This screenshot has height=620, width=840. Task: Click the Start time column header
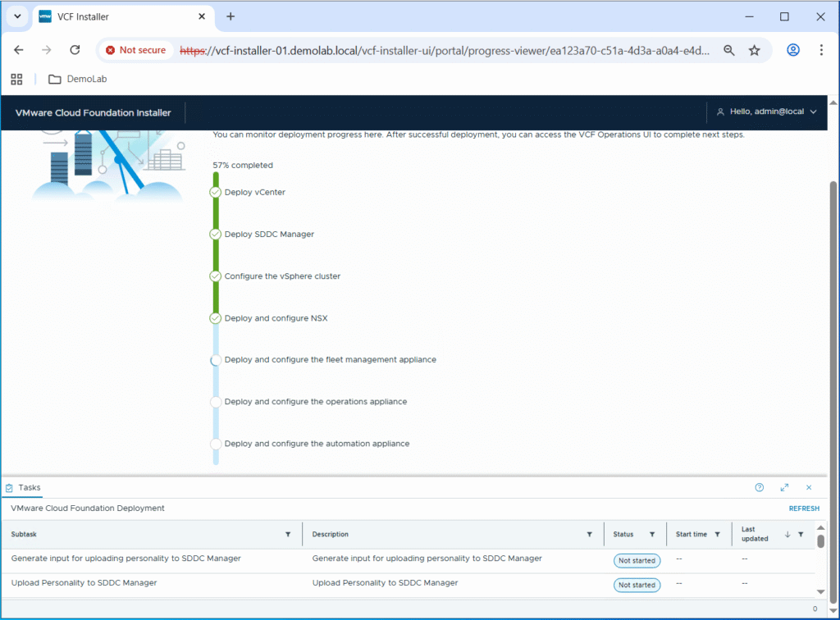point(691,535)
